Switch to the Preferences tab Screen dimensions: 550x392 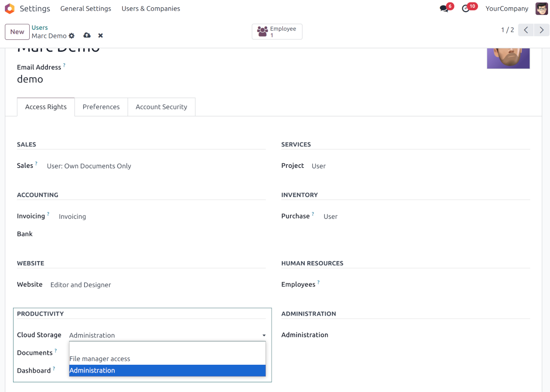(x=101, y=107)
